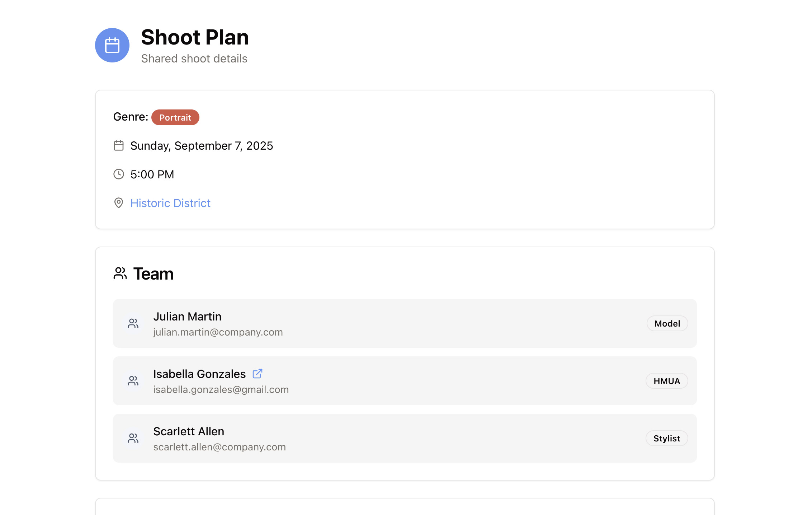Click the calendar icon beside the date
Screen dimensions: 812x515
pos(119,145)
